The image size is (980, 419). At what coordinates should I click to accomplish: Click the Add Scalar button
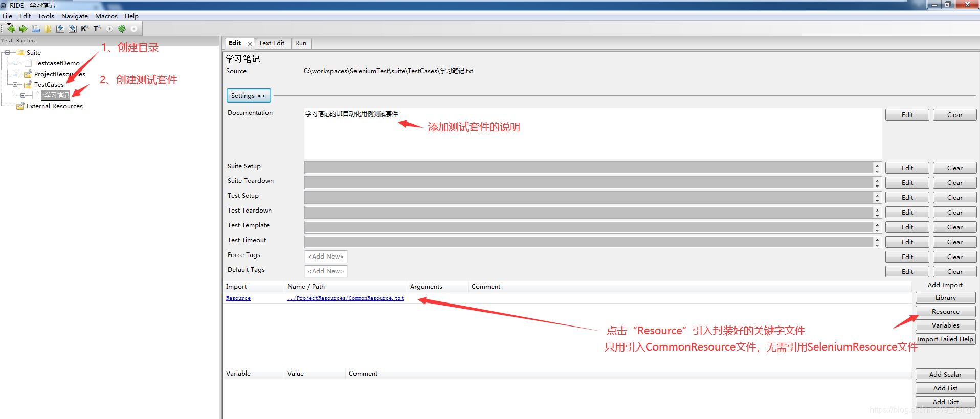click(x=946, y=375)
